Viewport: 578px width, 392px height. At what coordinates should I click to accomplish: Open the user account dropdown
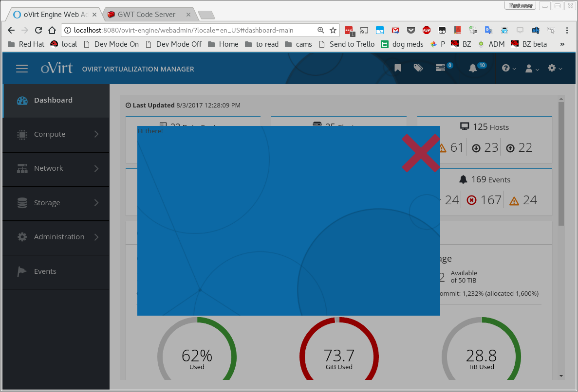point(532,69)
